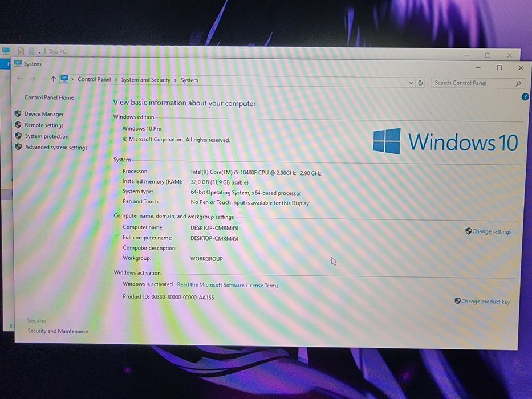Click Change settings for computer name
This screenshot has width=532, height=399.
point(492,231)
